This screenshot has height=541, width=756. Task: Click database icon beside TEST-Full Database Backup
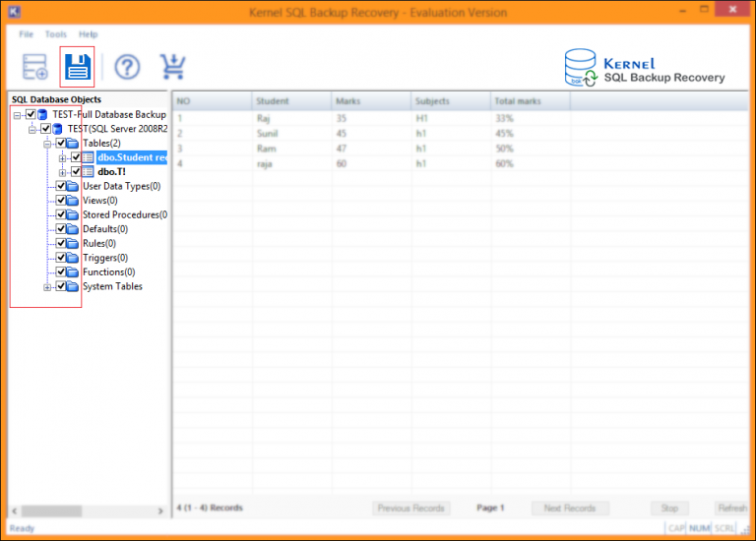coord(42,115)
